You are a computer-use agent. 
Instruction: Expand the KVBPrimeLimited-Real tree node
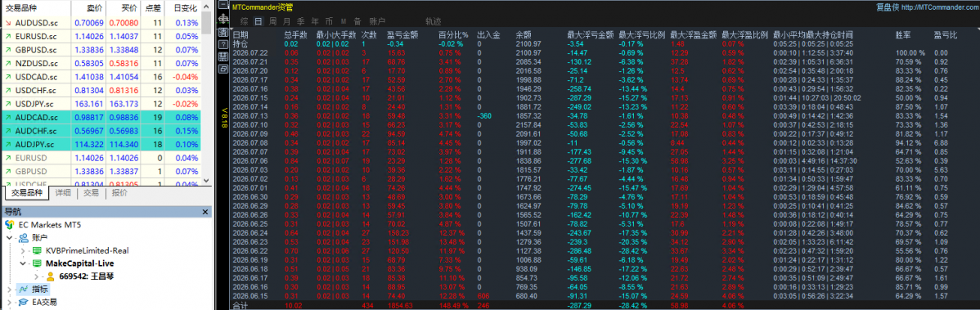tap(23, 250)
